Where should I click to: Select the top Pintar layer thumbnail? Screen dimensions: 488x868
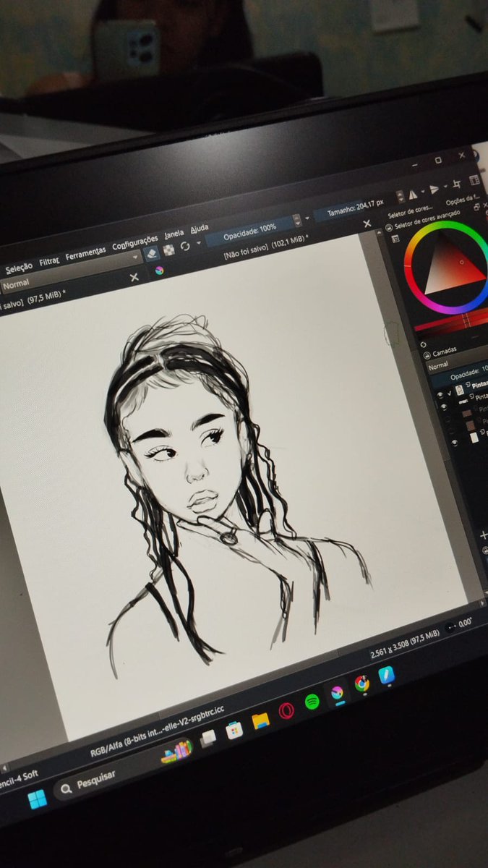click(x=459, y=390)
